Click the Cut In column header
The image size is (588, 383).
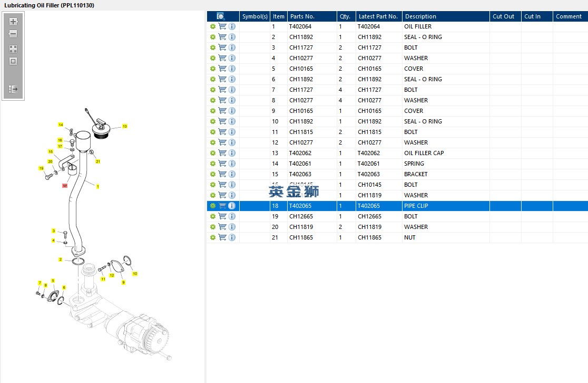(537, 16)
